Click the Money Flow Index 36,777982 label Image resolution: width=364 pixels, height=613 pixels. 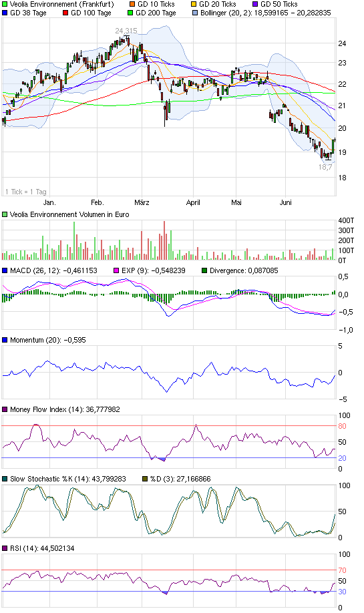[65, 409]
